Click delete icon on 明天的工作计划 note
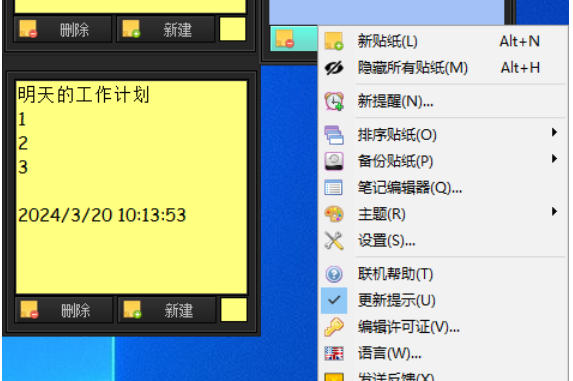The height and width of the screenshot is (381, 573). (29, 309)
